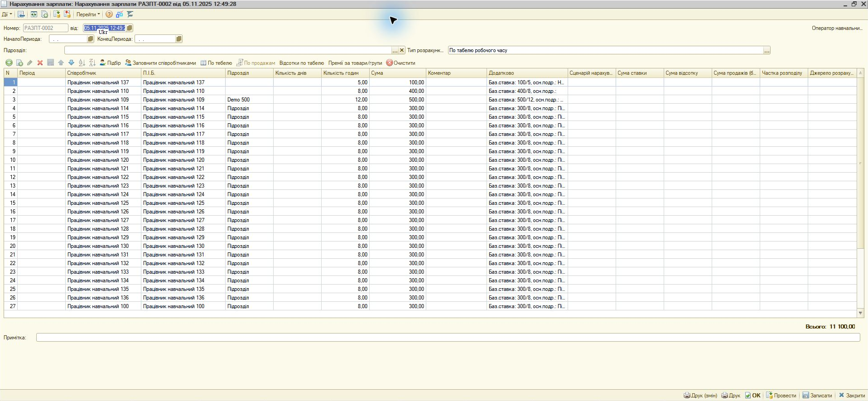Click inside the Примітка note field
Screen dimensions: 868x401
[x=448, y=338]
